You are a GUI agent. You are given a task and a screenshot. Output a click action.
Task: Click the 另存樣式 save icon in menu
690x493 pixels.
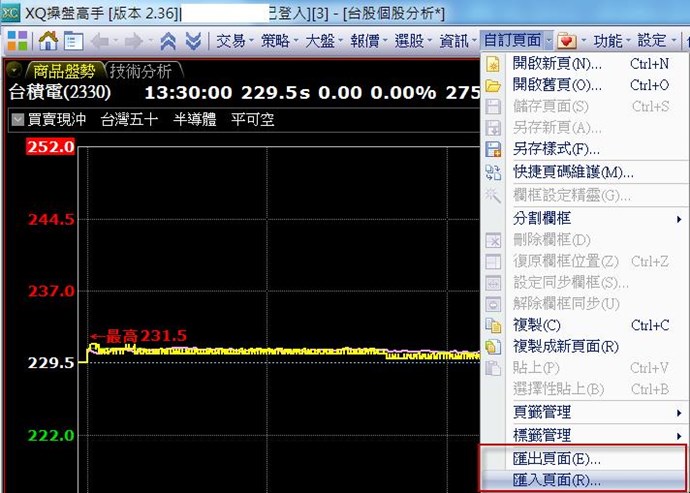(492, 150)
